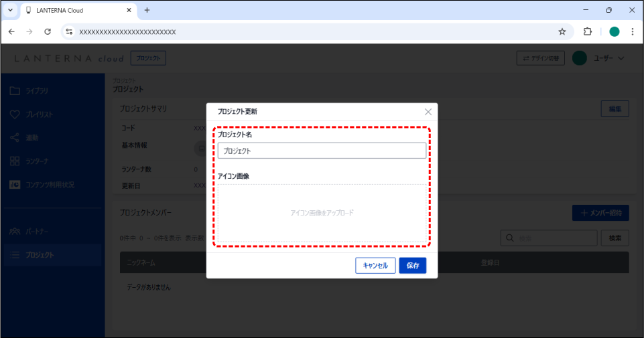Click the Playlist heart icon in sidebar
This screenshot has width=644, height=338.
[15, 114]
